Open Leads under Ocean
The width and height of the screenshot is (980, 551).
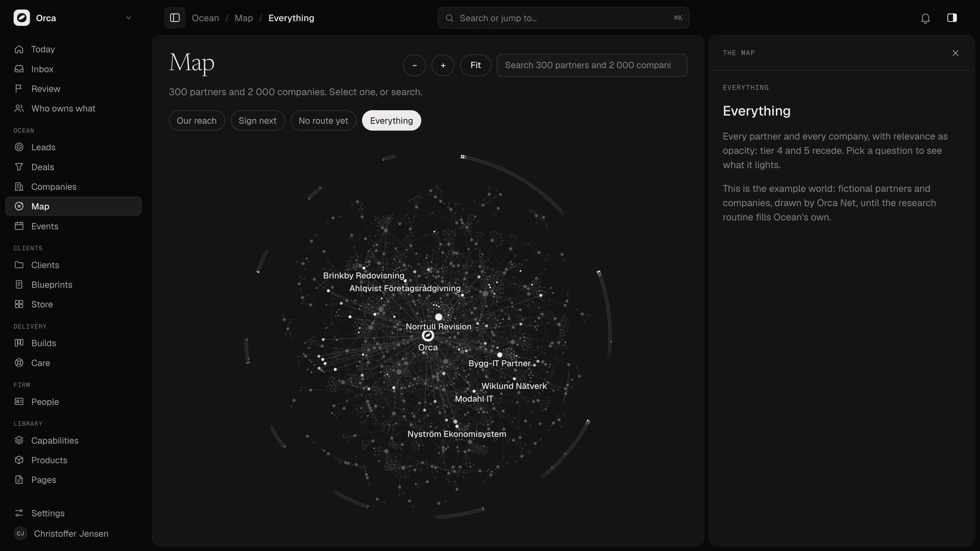tap(73, 147)
